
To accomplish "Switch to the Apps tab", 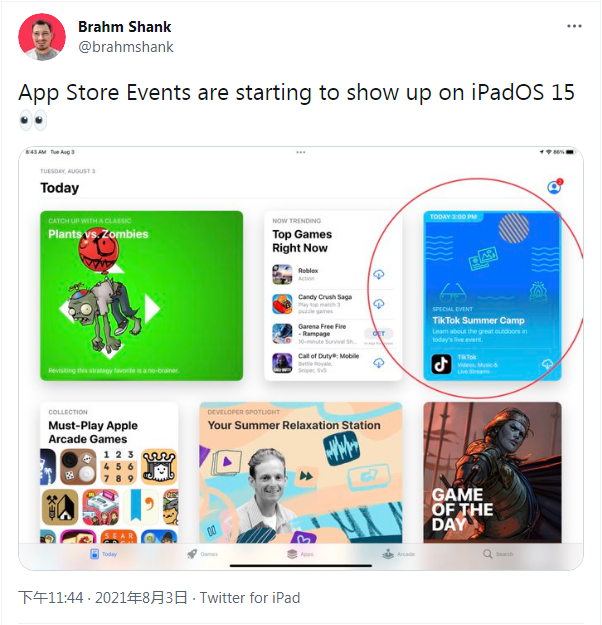I will tap(300, 554).
